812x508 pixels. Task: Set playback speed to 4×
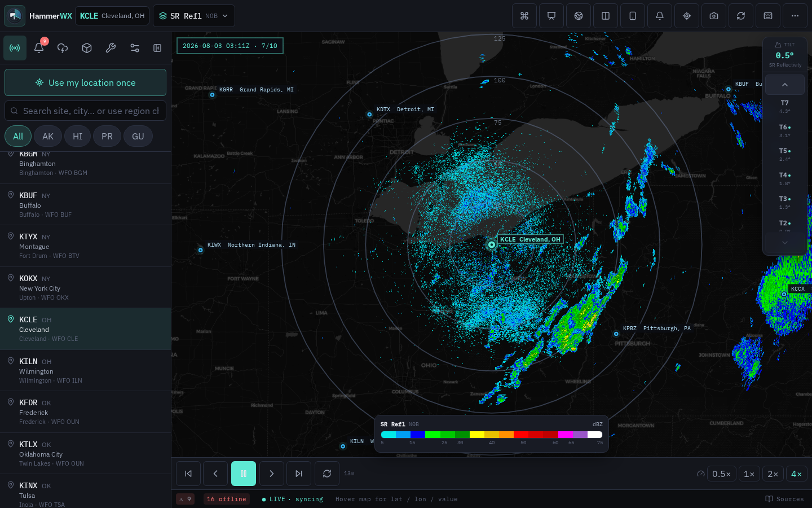(x=797, y=474)
